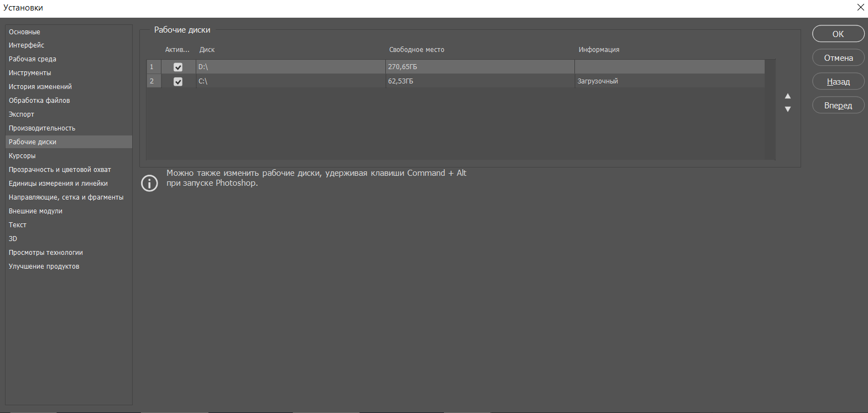Click the 270,65ГБ free space cell
The image size is (868, 413).
click(x=480, y=67)
